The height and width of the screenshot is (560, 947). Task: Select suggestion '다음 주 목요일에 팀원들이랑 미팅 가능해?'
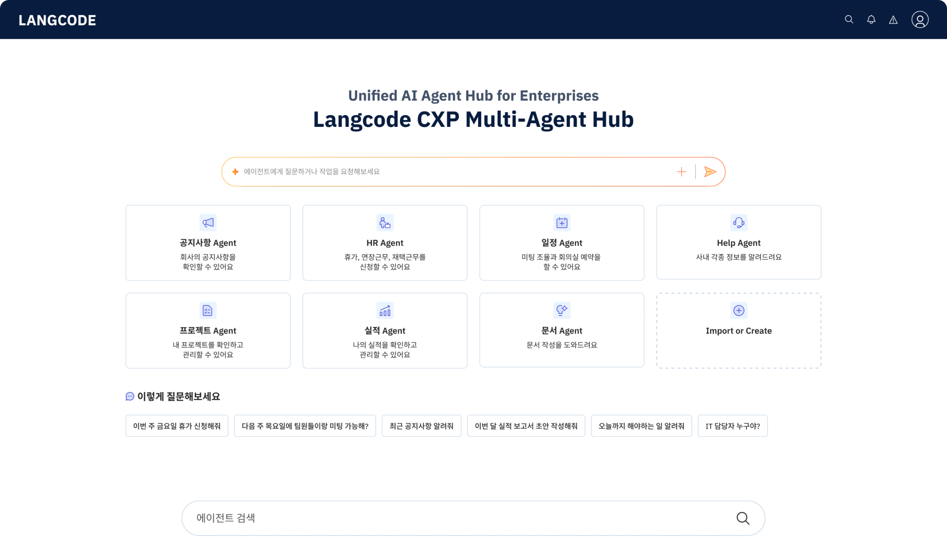(x=305, y=426)
